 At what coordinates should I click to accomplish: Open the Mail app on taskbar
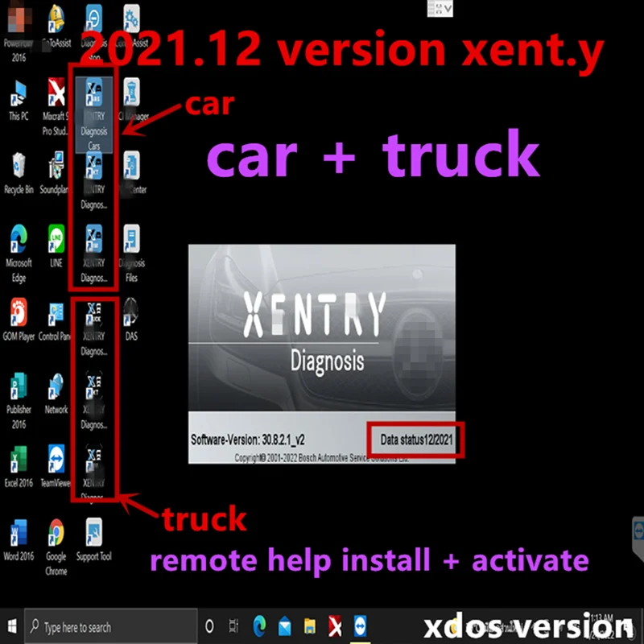tap(284, 627)
